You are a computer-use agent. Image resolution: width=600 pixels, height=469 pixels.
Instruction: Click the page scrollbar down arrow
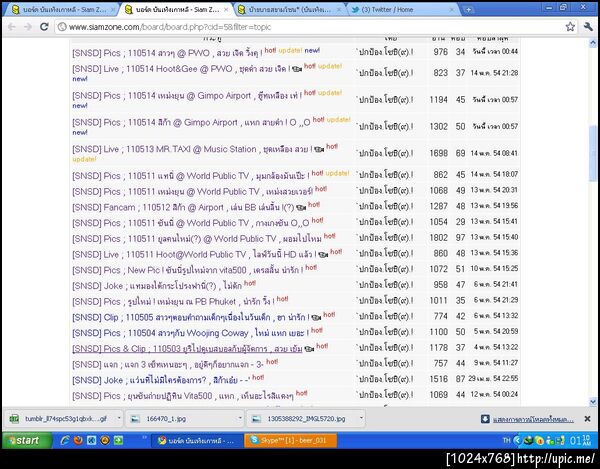(x=593, y=402)
